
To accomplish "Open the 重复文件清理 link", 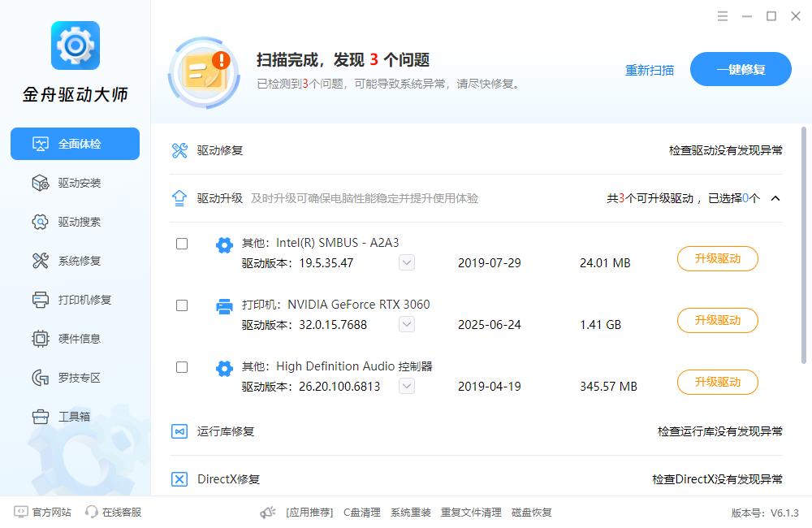I will point(471,513).
